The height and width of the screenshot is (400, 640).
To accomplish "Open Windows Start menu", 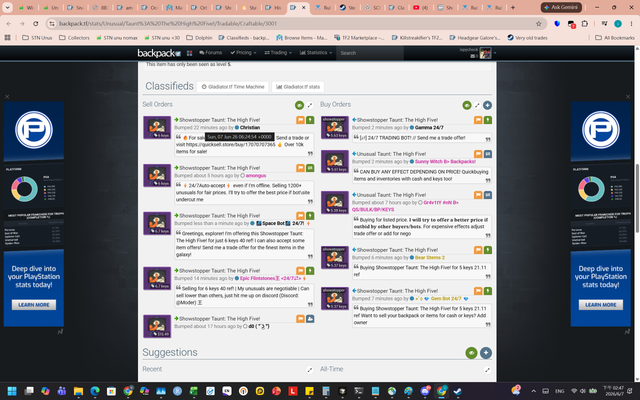I will tap(12, 391).
